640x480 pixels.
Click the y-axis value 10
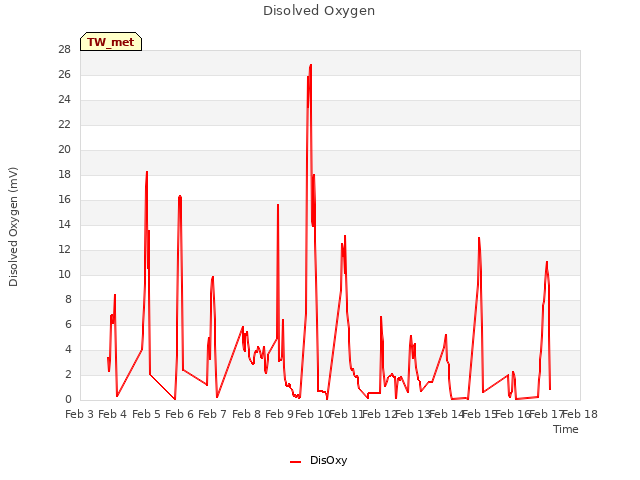pos(64,275)
